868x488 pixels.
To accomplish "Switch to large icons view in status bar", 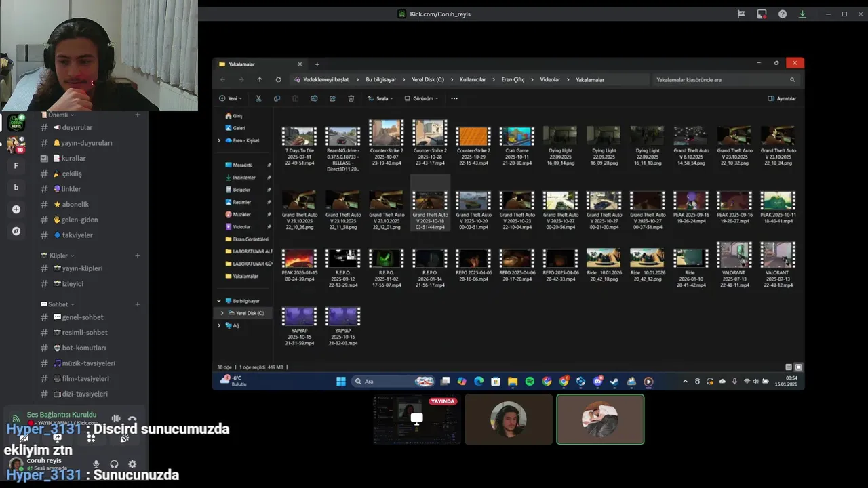I will (798, 367).
